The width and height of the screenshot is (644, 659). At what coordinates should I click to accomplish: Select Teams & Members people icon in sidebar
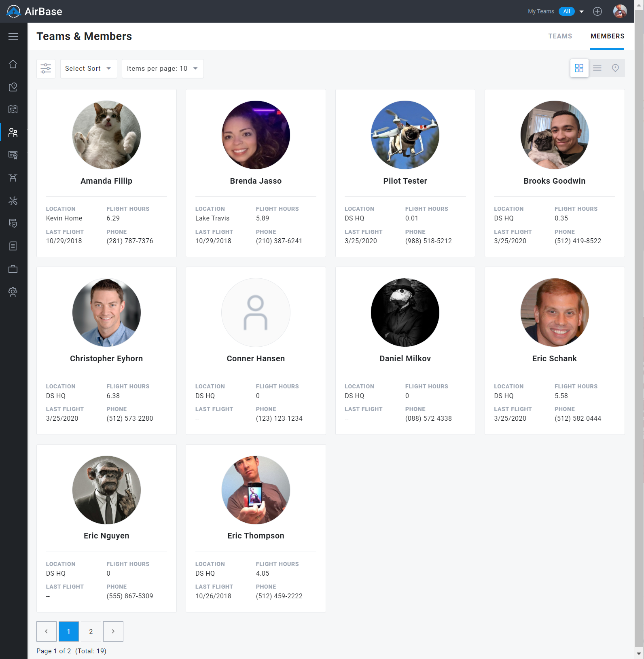click(13, 132)
